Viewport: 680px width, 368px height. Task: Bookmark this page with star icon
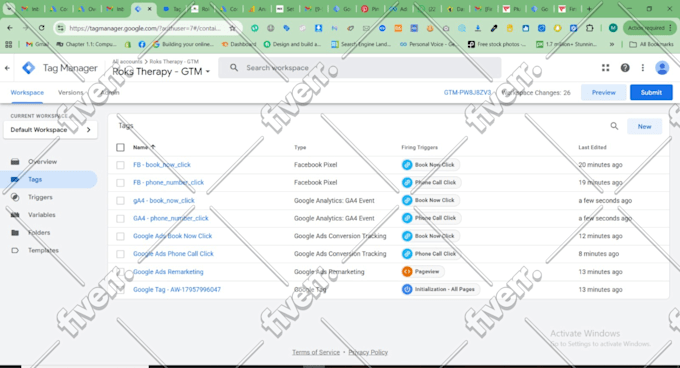pos(232,28)
